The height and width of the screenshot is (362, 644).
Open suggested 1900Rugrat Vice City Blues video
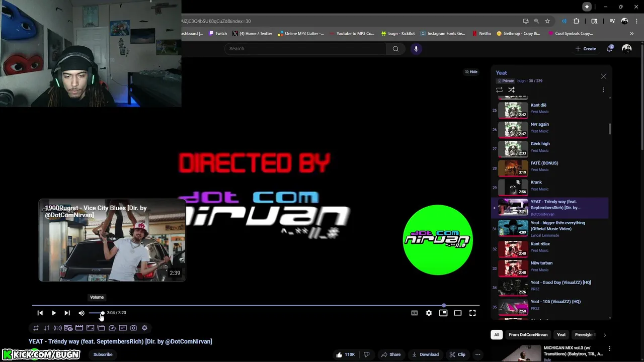pos(112,240)
